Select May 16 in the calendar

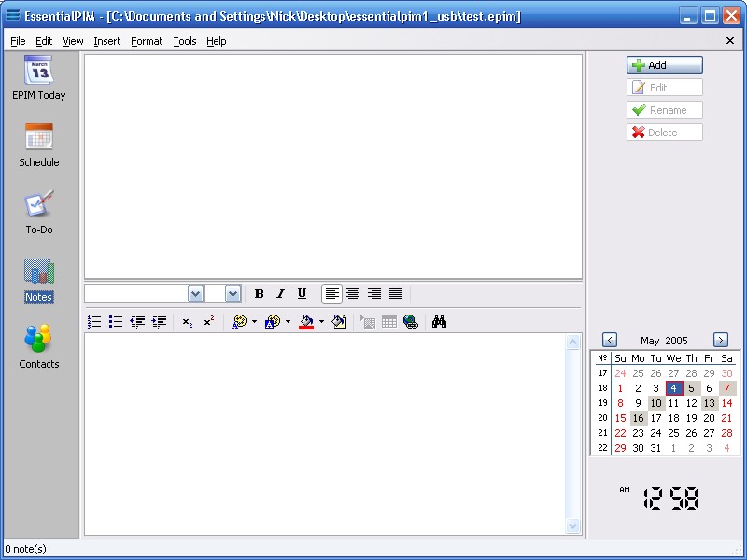(638, 418)
